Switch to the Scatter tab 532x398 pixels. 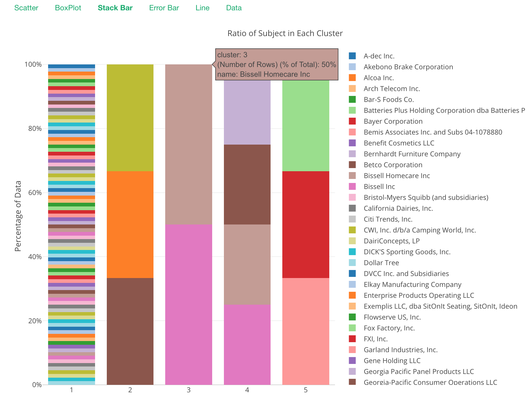26,8
